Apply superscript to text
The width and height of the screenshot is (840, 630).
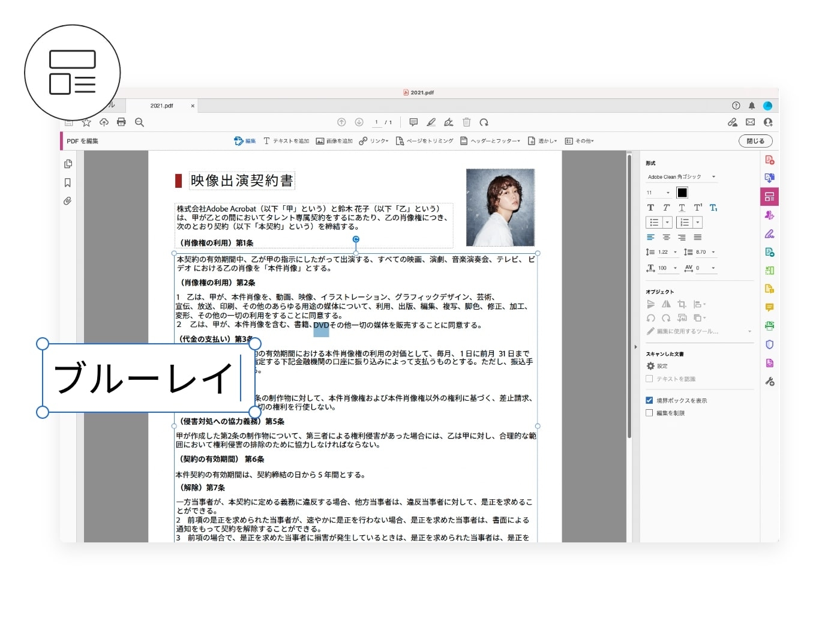tap(698, 208)
